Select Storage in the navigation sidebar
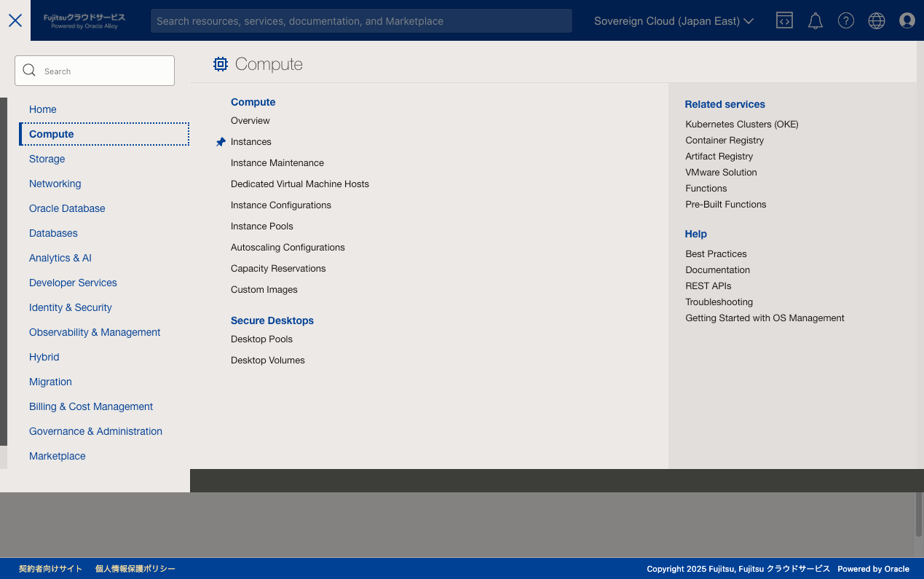Image resolution: width=924 pixels, height=579 pixels. tap(47, 159)
